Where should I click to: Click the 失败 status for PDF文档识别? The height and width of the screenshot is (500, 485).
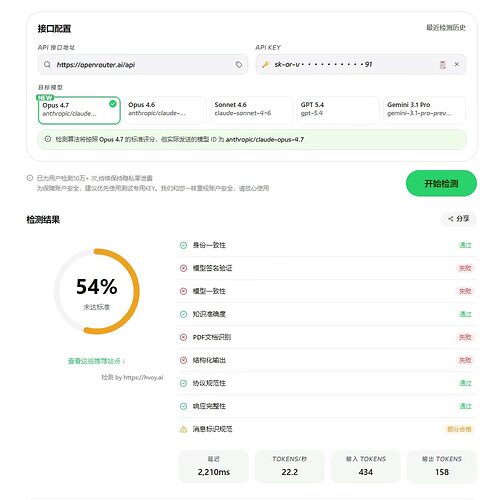coord(465,337)
